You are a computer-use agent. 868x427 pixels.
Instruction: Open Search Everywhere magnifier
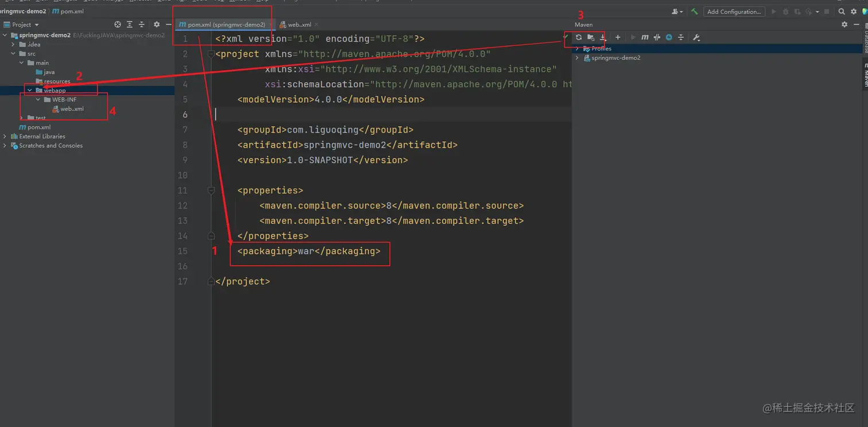coord(842,11)
